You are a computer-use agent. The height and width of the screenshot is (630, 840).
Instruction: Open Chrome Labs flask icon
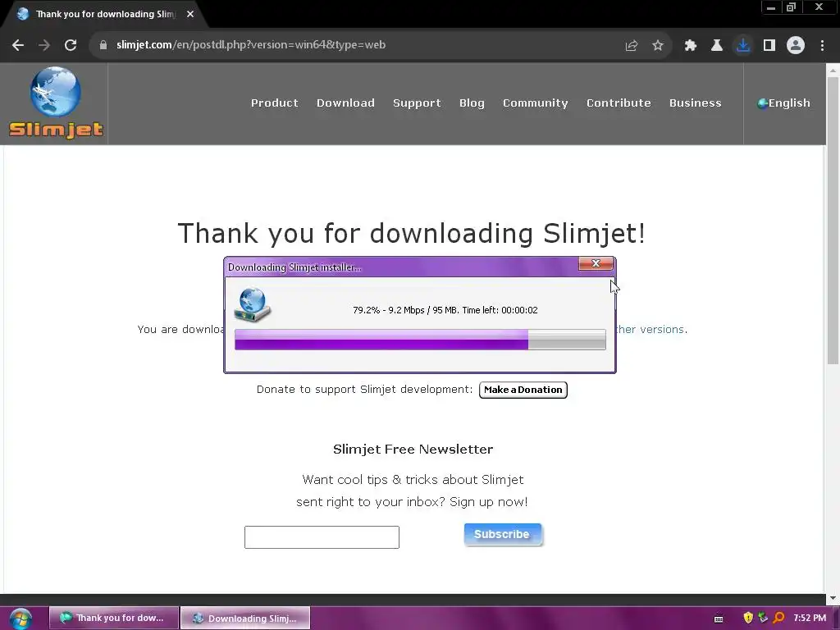point(717,45)
